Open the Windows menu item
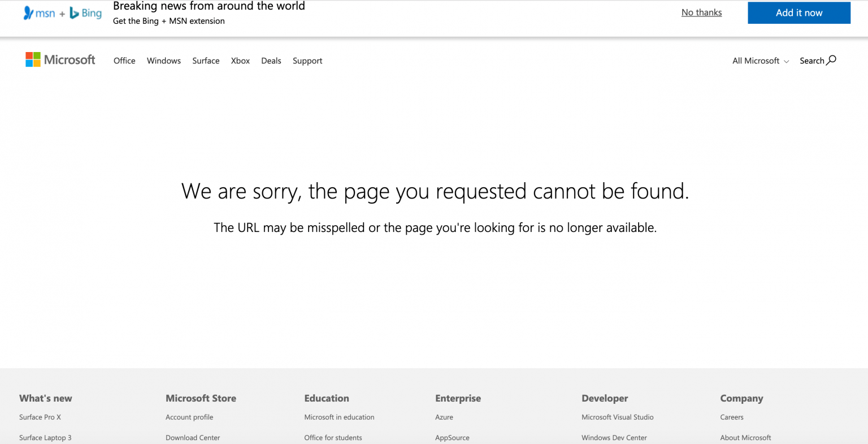 (x=163, y=61)
